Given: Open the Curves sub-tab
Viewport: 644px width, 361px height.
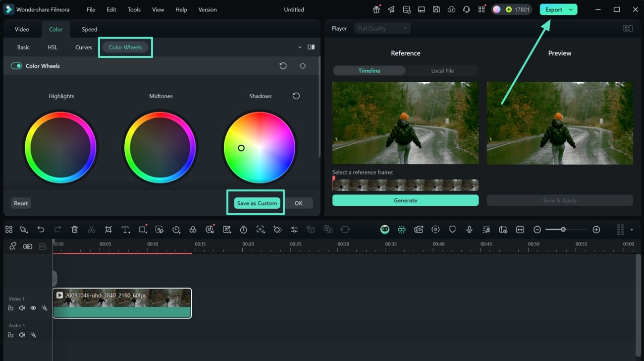Looking at the screenshot, I should 84,47.
